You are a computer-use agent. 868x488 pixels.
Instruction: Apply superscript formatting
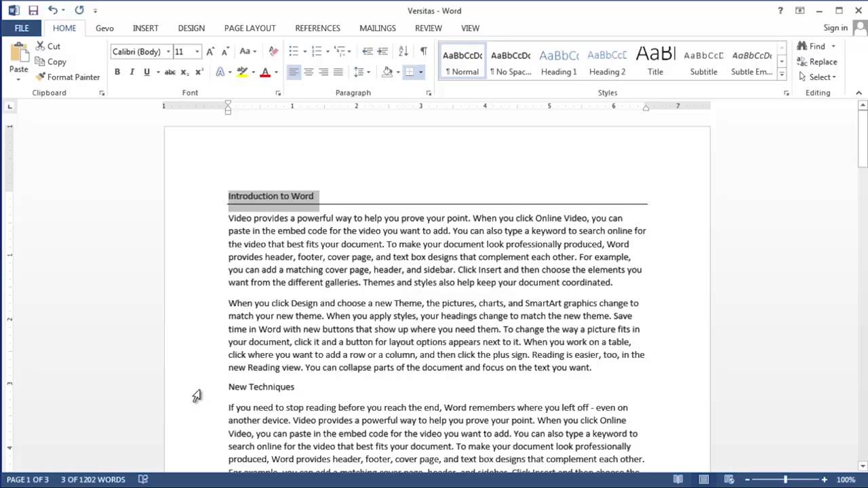[199, 72]
